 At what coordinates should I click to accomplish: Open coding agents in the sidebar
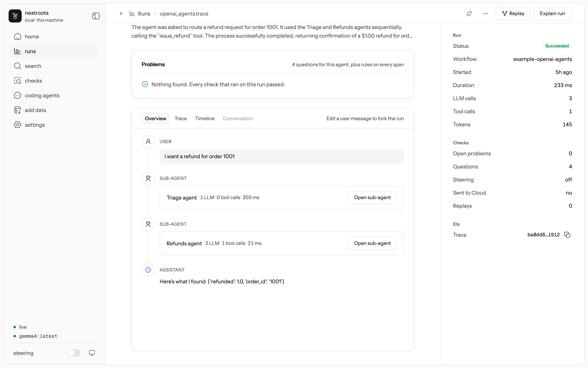pos(55,95)
